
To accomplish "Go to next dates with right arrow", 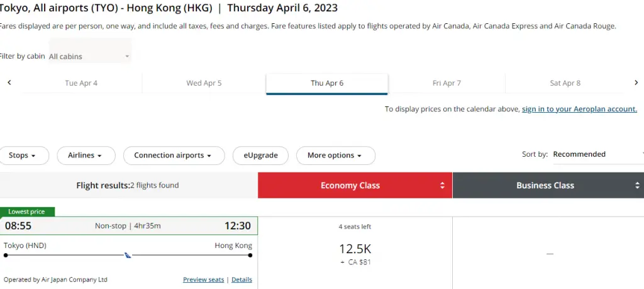I will pyautogui.click(x=636, y=82).
